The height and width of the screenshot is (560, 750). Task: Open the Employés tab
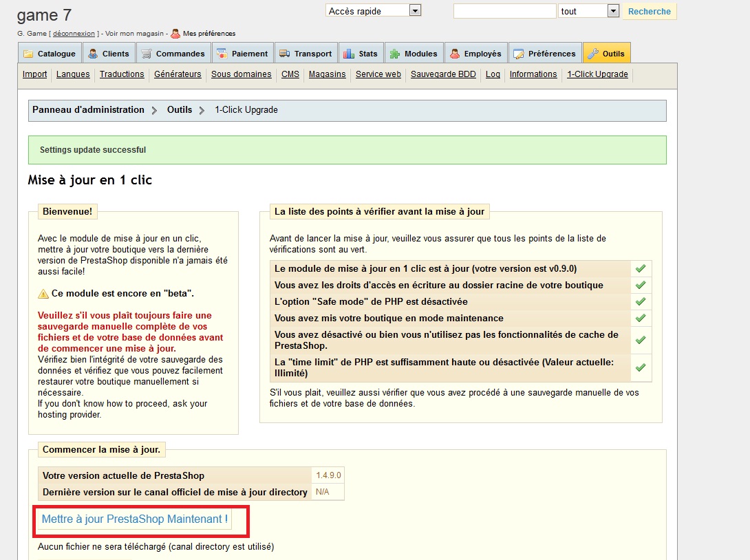pos(476,53)
